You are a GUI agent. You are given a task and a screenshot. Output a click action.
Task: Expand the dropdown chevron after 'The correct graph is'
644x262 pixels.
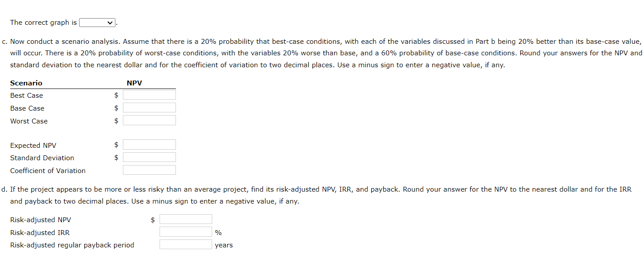[110, 22]
